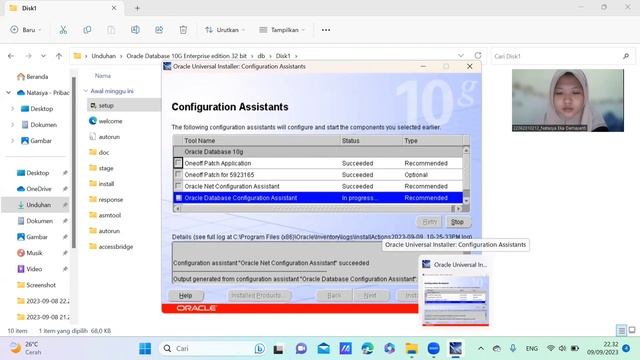Viewport: 640px width, 360px height.
Task: Expand the Natasya - Pribadi tree node
Action: [9, 93]
